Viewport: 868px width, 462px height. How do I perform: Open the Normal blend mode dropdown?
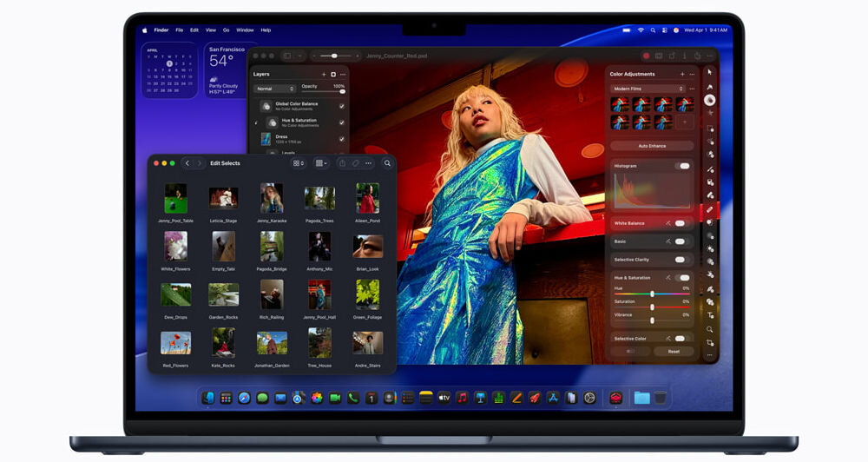[275, 89]
